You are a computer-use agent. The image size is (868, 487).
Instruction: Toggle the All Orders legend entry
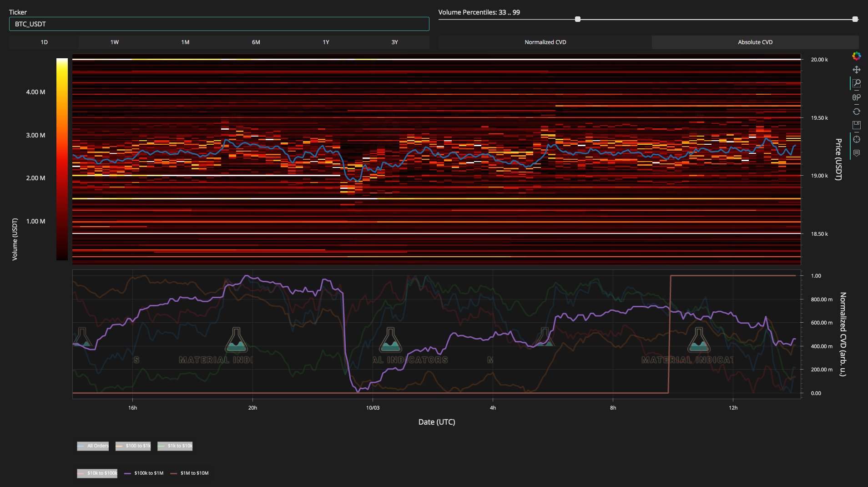[93, 446]
